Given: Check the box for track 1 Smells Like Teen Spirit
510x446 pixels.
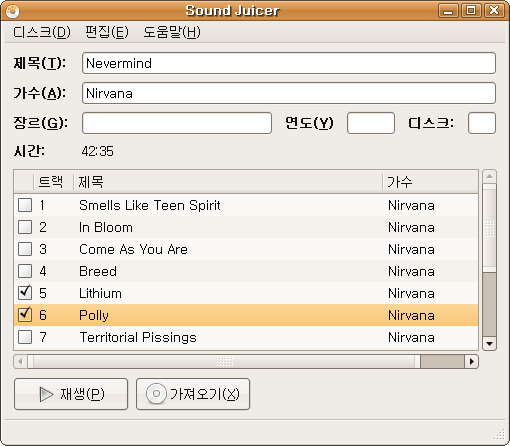Looking at the screenshot, I should [25, 205].
